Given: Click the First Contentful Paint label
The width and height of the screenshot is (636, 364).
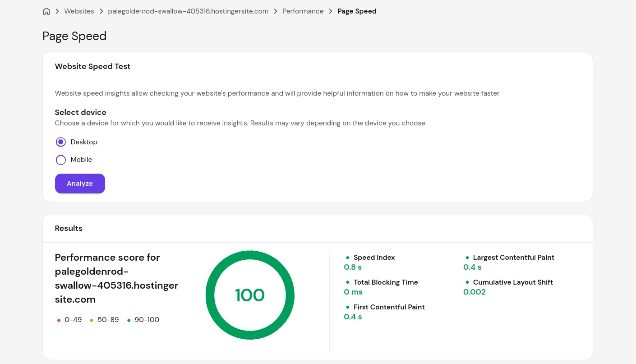Looking at the screenshot, I should point(389,307).
